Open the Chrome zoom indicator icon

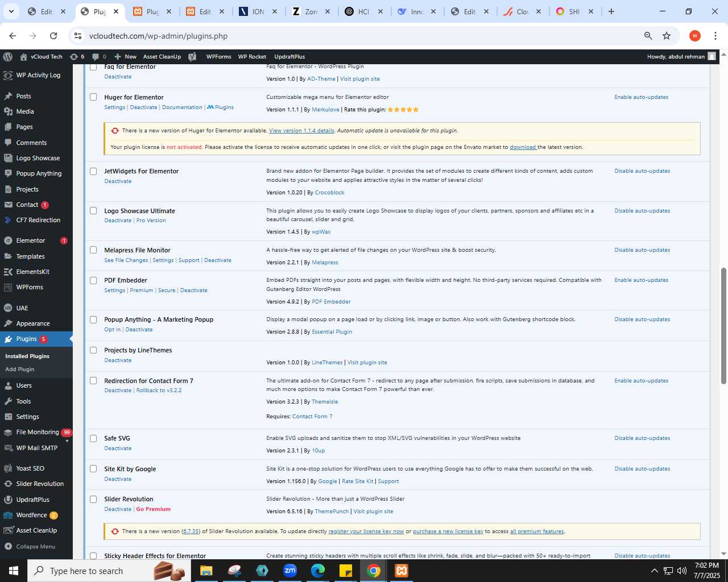tap(648, 36)
